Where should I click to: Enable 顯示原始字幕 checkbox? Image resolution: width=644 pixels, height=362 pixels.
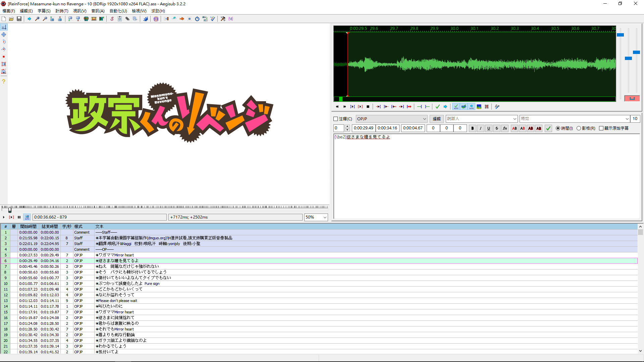(601, 128)
